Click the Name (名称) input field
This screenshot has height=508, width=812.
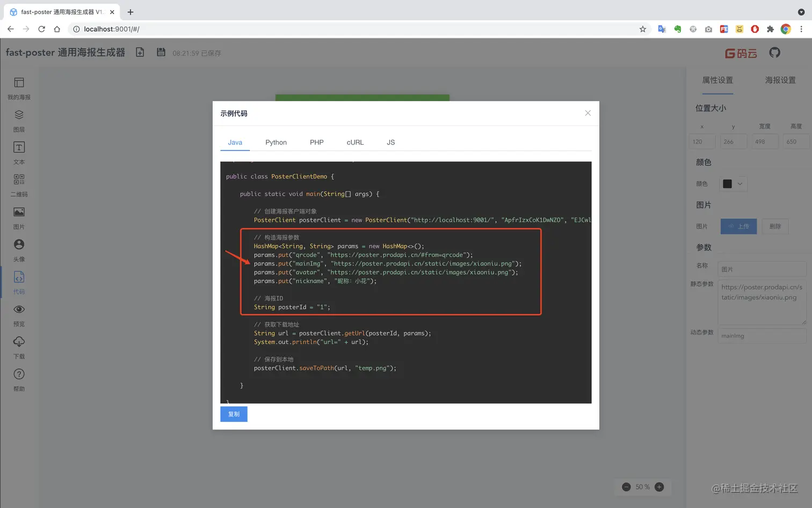[x=762, y=269]
